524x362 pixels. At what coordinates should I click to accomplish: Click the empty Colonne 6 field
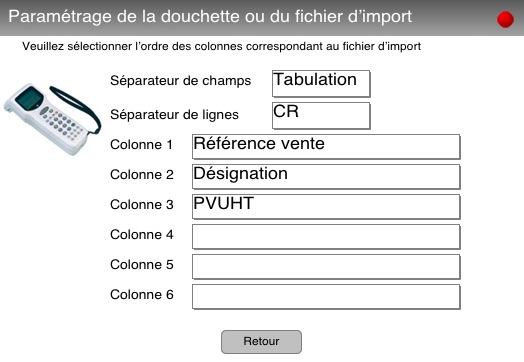[326, 297]
